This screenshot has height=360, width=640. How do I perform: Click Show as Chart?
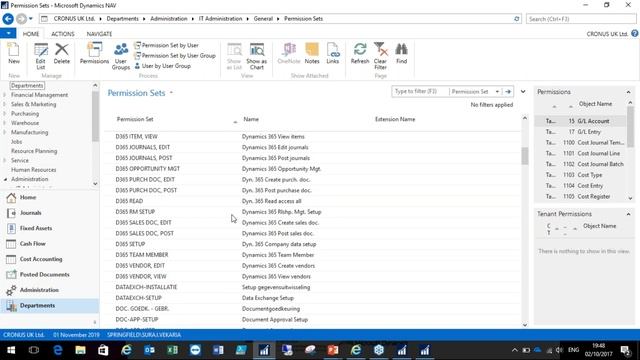(x=257, y=56)
